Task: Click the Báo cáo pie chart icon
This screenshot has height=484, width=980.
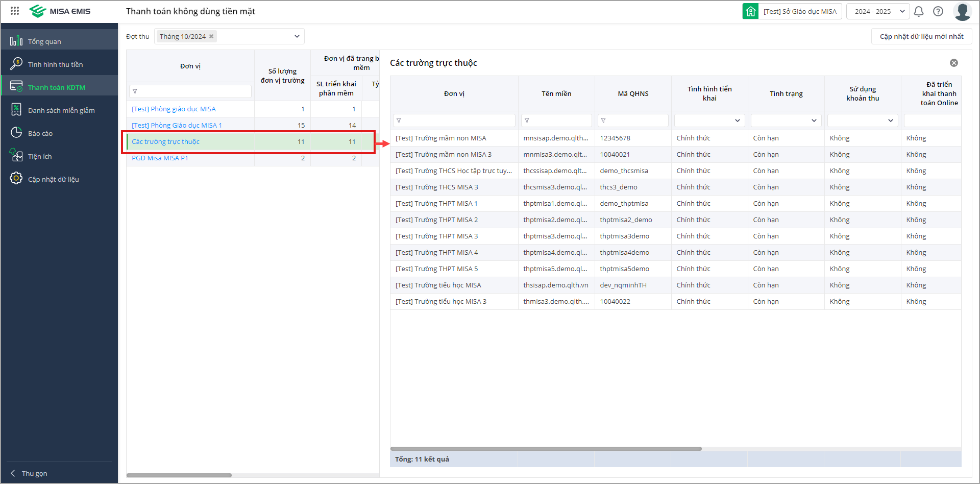Action: [16, 132]
